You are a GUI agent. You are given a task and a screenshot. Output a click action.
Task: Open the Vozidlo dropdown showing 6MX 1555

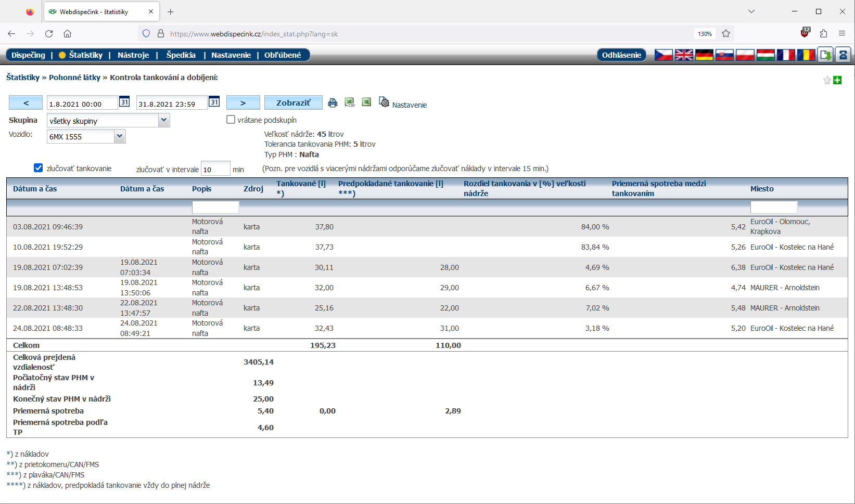120,136
